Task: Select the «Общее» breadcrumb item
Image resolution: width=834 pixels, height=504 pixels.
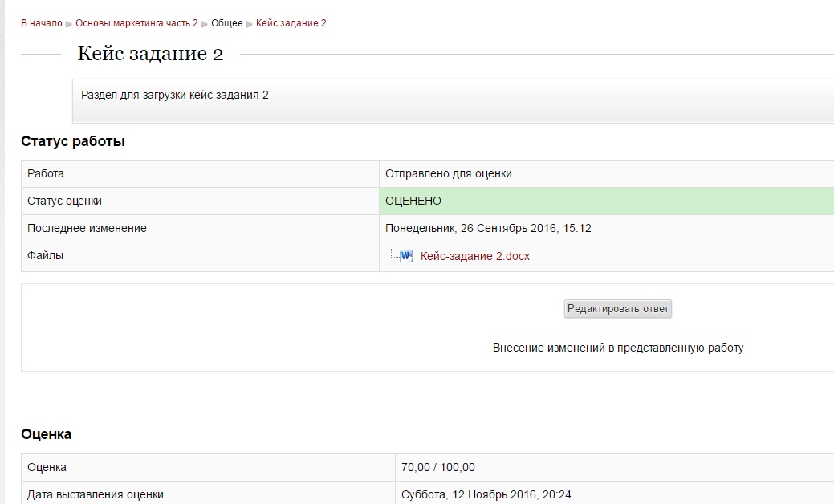Action: pos(226,23)
